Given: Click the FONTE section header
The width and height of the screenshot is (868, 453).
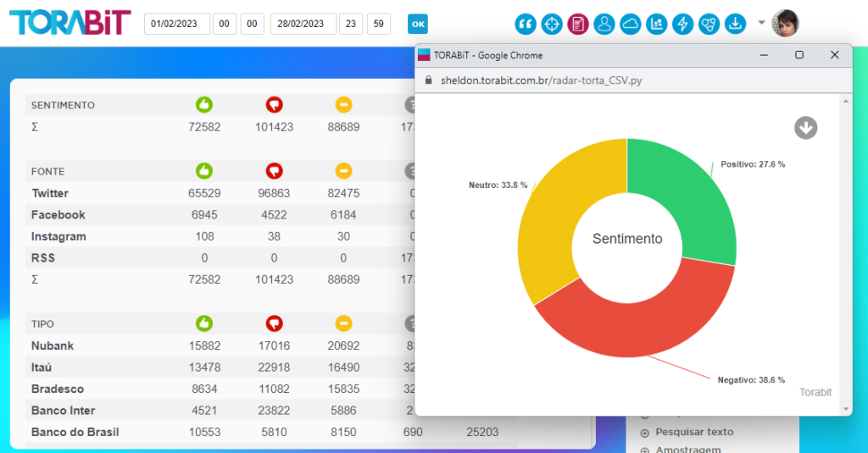Looking at the screenshot, I should (x=47, y=172).
